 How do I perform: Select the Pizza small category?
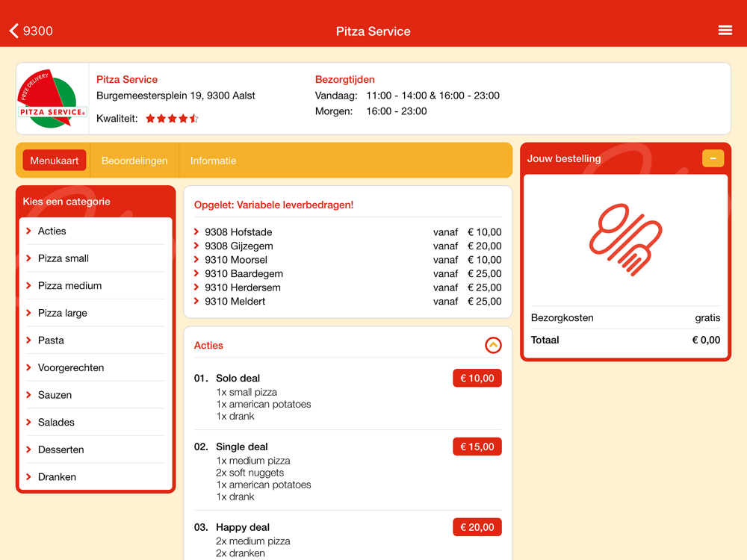pyautogui.click(x=96, y=258)
